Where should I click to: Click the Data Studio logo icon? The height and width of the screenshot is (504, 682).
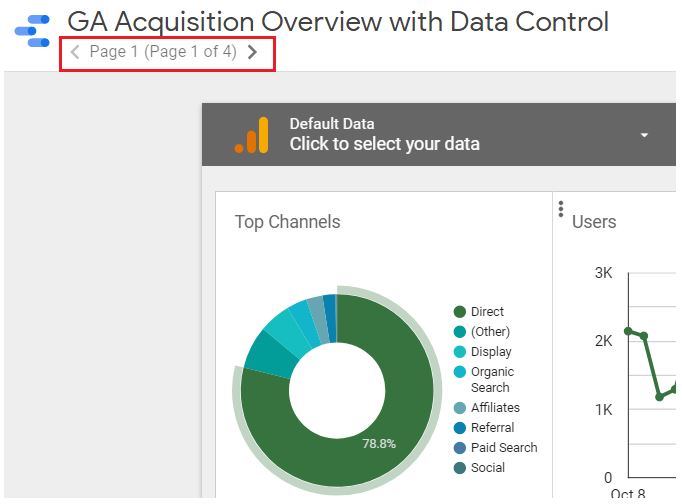point(32,31)
